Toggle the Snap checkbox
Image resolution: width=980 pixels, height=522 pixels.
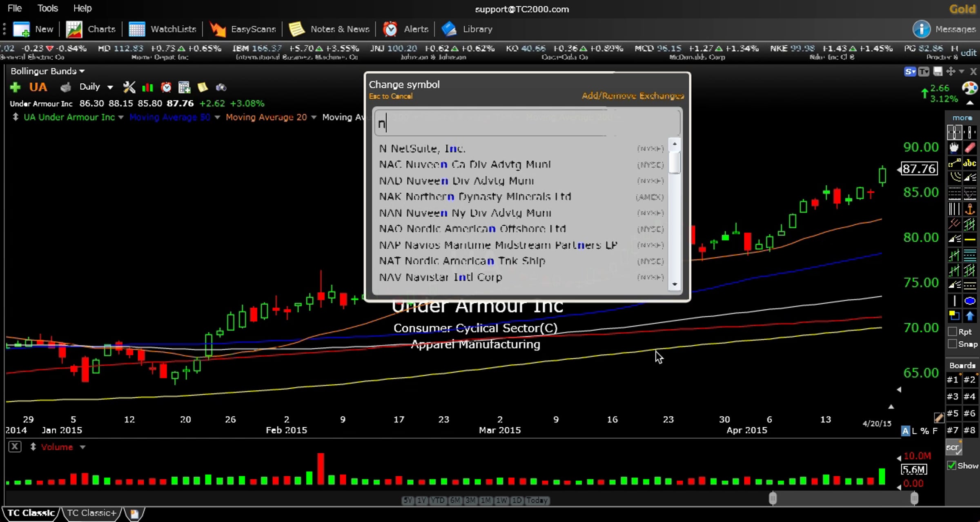[952, 344]
